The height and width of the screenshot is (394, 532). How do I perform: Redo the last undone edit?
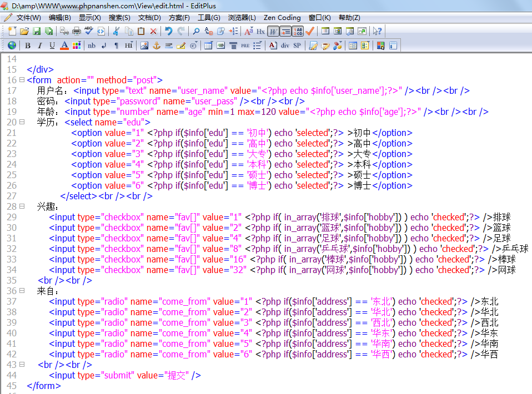tap(181, 31)
